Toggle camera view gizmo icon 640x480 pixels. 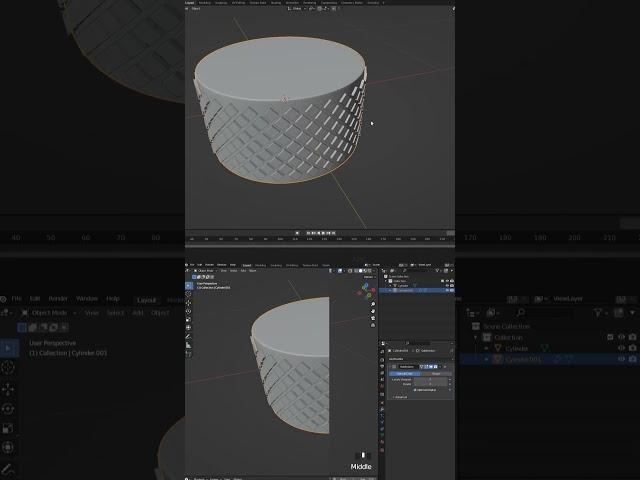pyautogui.click(x=373, y=318)
